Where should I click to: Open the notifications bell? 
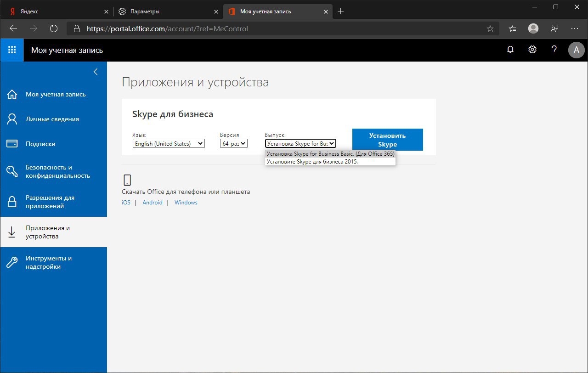510,50
